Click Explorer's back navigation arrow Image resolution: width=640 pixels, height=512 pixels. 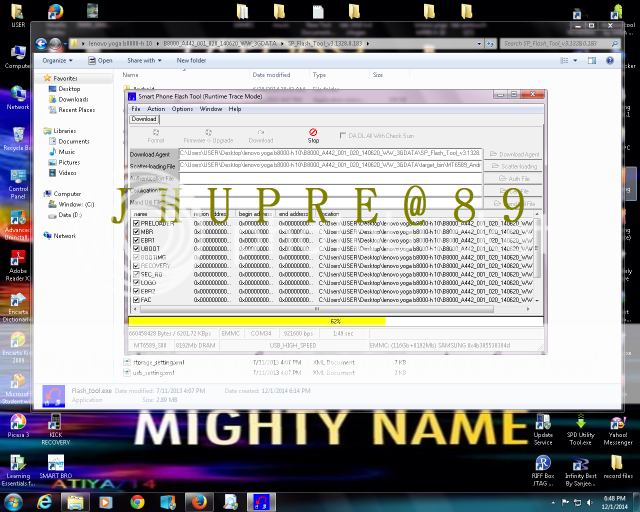click(x=42, y=44)
